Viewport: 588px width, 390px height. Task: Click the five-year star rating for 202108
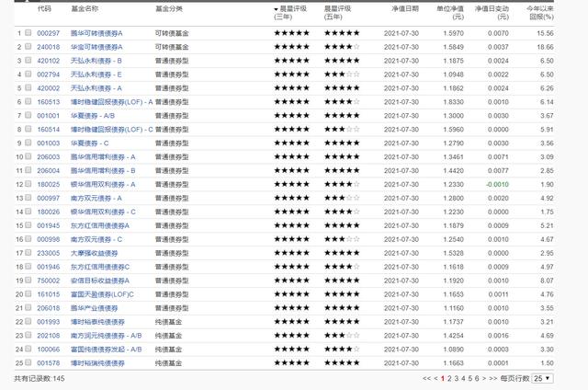point(342,336)
